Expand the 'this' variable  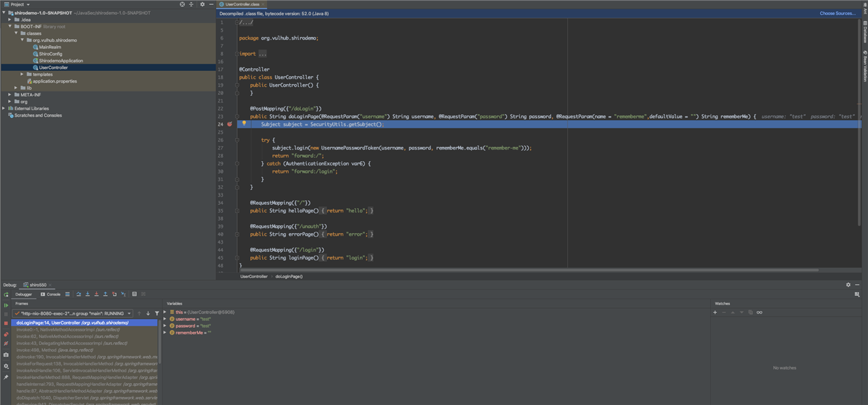165,312
